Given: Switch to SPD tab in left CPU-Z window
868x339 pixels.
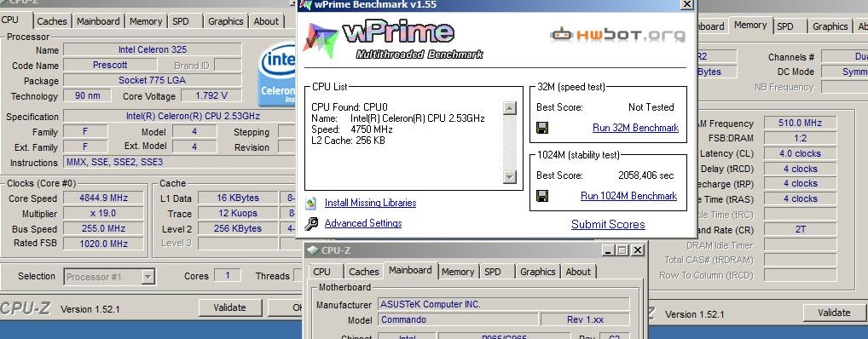Looking at the screenshot, I should click(181, 21).
